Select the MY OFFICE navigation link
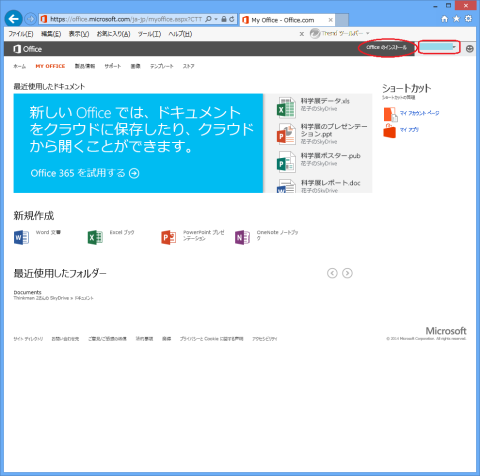 click(50, 66)
